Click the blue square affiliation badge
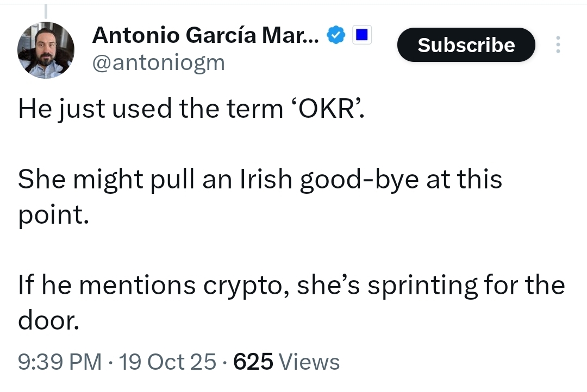Image resolution: width=587 pixels, height=392 pixels. point(362,36)
